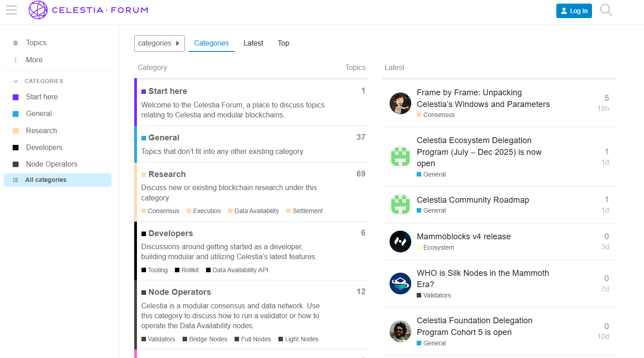The width and height of the screenshot is (644, 358).
Task: Click General tag under Community Roadmap topic
Action: point(431,210)
